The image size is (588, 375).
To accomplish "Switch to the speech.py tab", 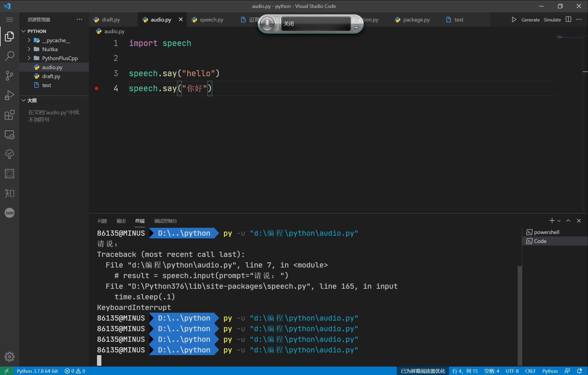I will click(x=211, y=20).
